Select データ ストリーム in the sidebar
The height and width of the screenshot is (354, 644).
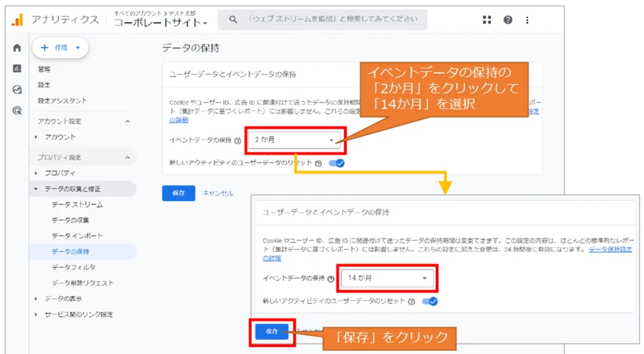77,204
